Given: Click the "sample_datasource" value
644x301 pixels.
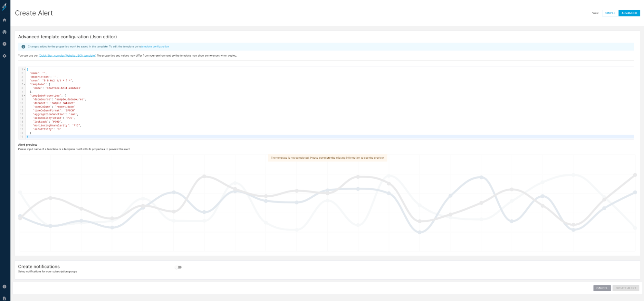Looking at the screenshot, I should point(70,99).
